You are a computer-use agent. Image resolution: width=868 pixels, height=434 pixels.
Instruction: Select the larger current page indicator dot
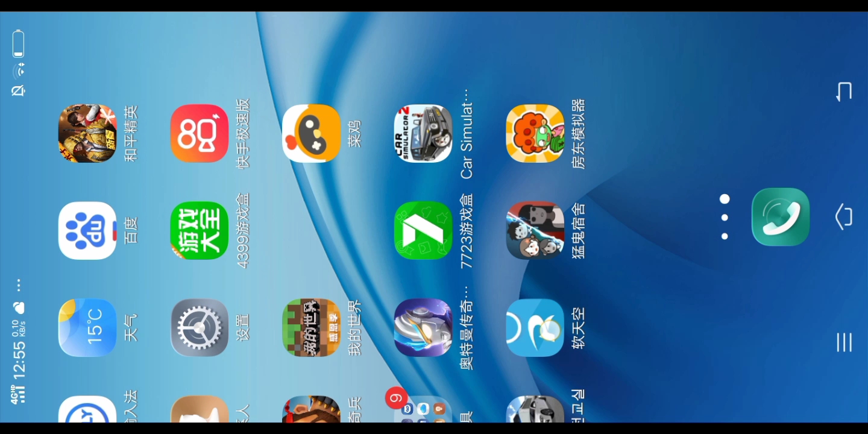point(725,199)
